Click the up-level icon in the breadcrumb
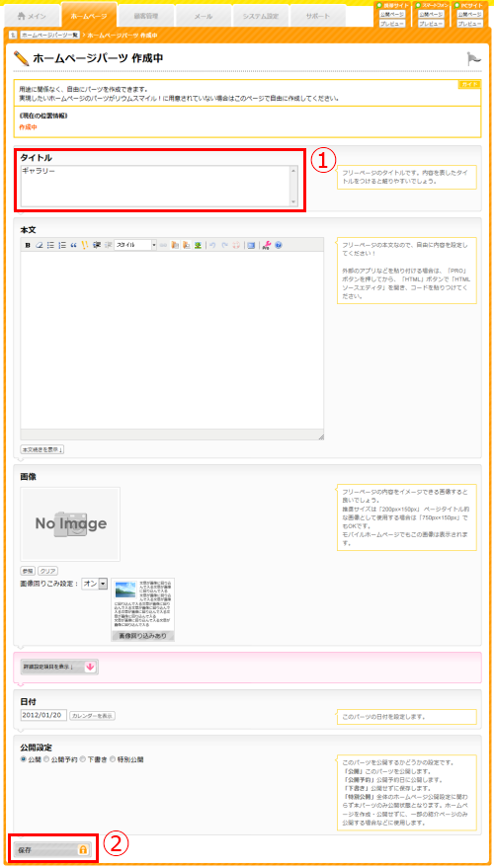Image resolution: width=494 pixels, height=868 pixels. tap(13, 35)
